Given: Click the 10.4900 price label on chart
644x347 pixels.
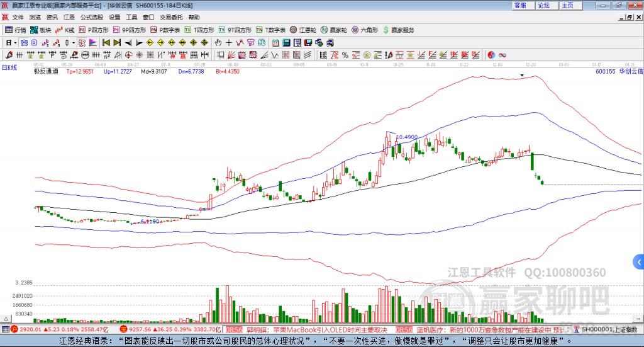Looking at the screenshot, I should click(x=407, y=137).
